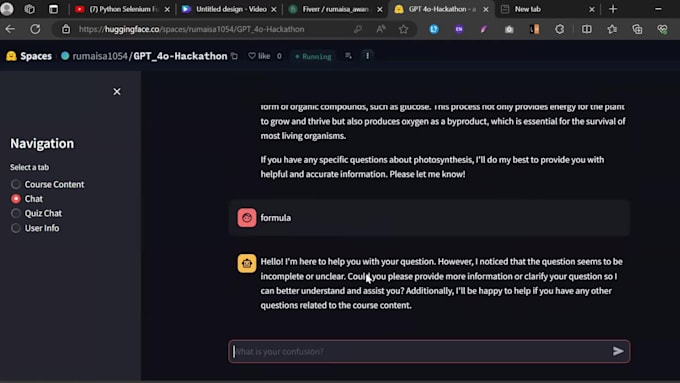Viewport: 680px width, 383px height.
Task: Open the rumaisa1054 profile link
Action: click(100, 56)
